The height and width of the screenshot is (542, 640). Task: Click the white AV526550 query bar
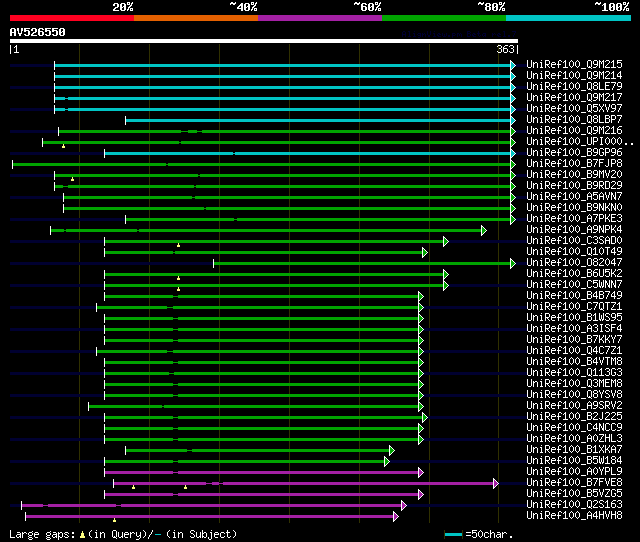click(264, 41)
